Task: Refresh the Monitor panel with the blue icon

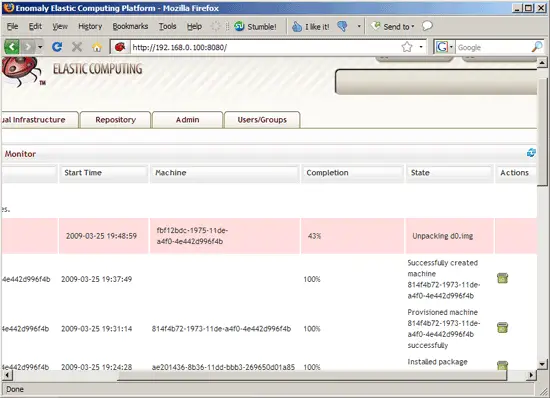Action: click(x=531, y=153)
